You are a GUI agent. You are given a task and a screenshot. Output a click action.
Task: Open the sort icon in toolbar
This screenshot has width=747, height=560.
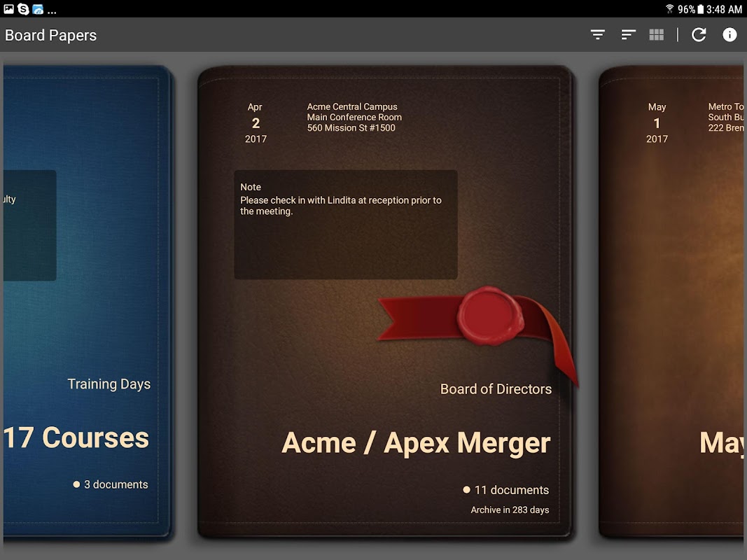coord(629,35)
